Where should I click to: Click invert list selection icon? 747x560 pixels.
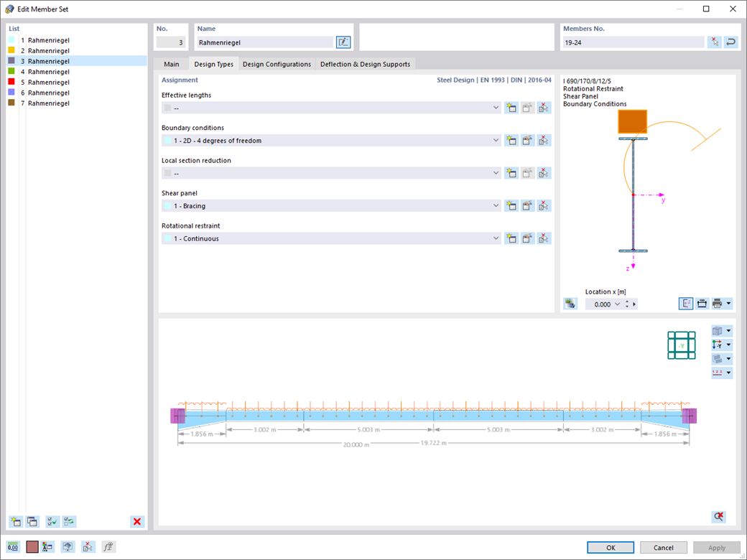click(69, 521)
